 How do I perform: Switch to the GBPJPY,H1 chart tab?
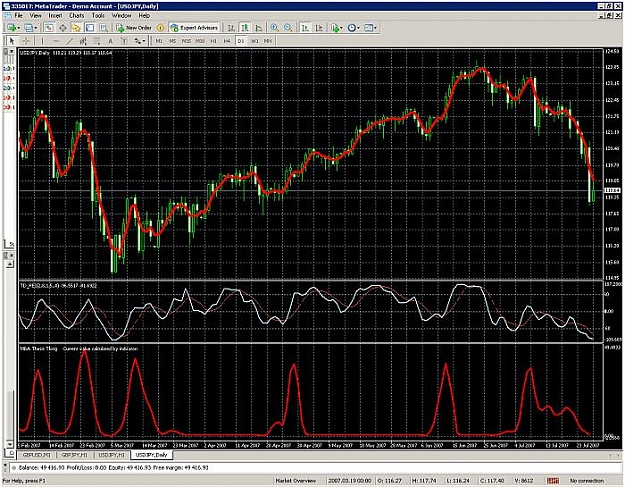(x=75, y=455)
